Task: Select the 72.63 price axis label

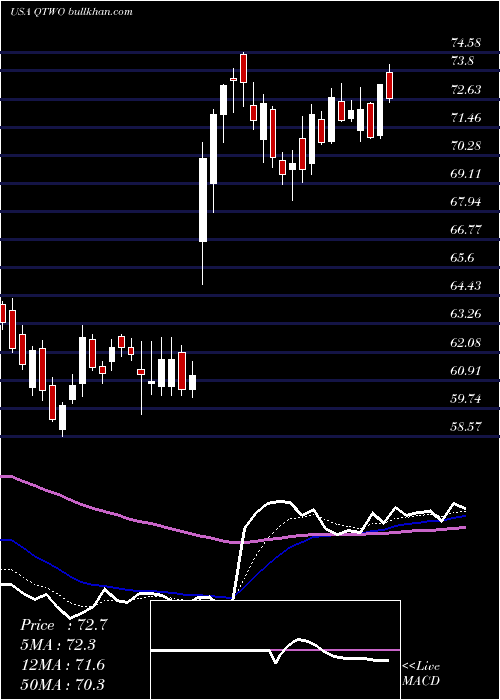Action: [x=466, y=90]
